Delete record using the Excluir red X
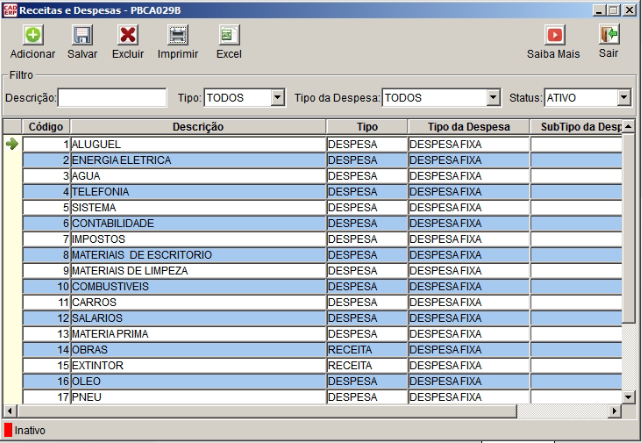 tap(128, 35)
